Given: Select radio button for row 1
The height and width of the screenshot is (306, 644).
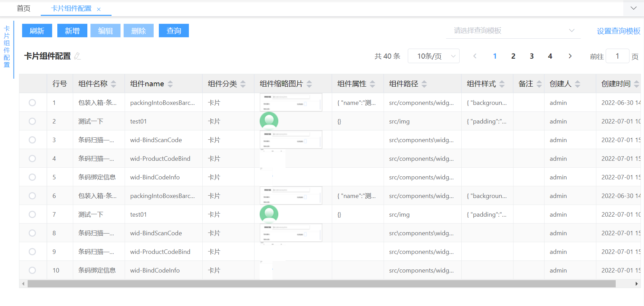Looking at the screenshot, I should pos(32,102).
